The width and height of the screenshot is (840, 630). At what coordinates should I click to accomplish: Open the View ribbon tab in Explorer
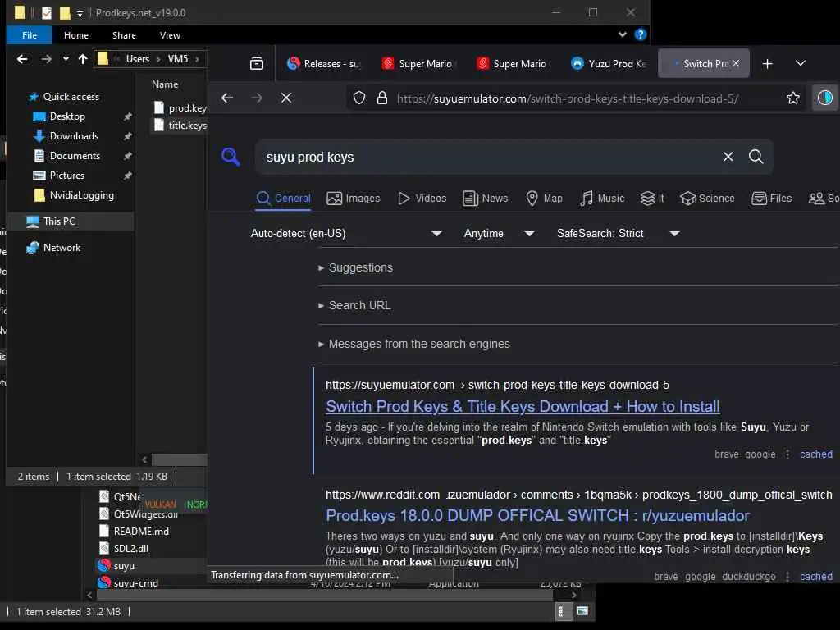[x=170, y=35]
